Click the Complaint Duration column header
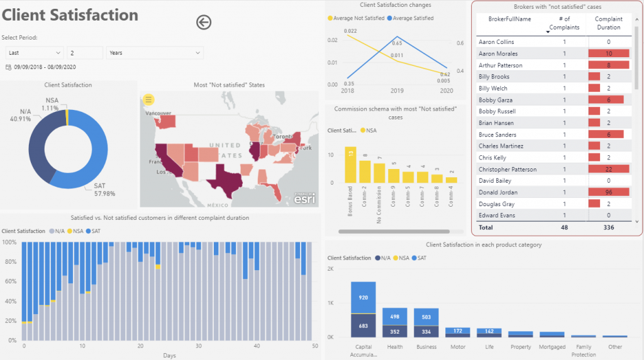 608,23
